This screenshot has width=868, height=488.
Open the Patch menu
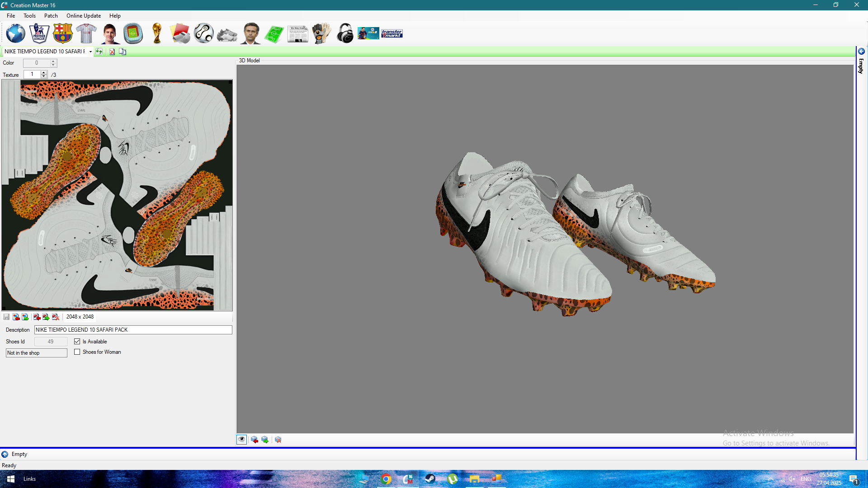pos(51,16)
